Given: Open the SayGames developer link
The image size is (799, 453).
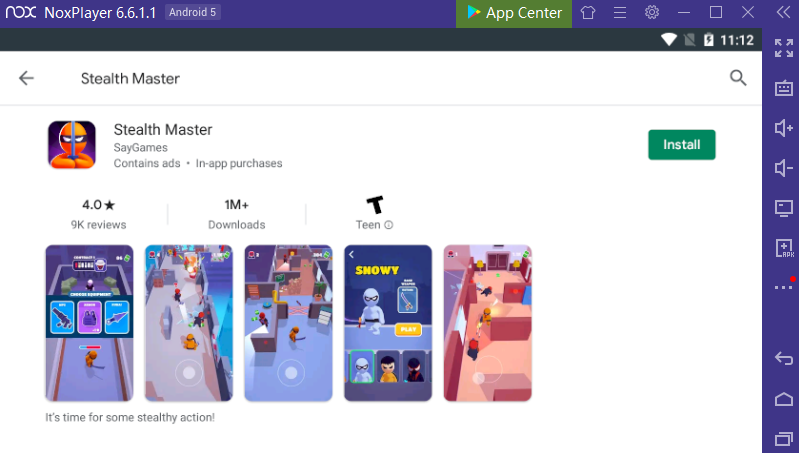Looking at the screenshot, I should tap(140, 147).
